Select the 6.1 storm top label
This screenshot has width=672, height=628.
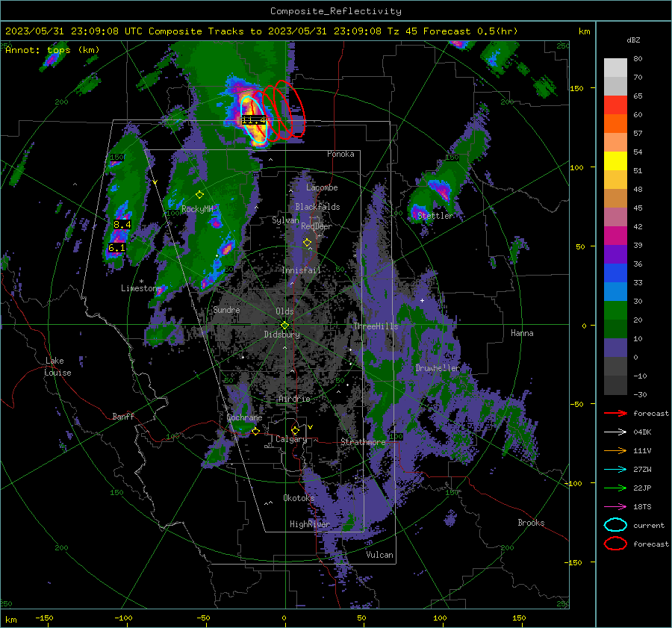pos(116,248)
